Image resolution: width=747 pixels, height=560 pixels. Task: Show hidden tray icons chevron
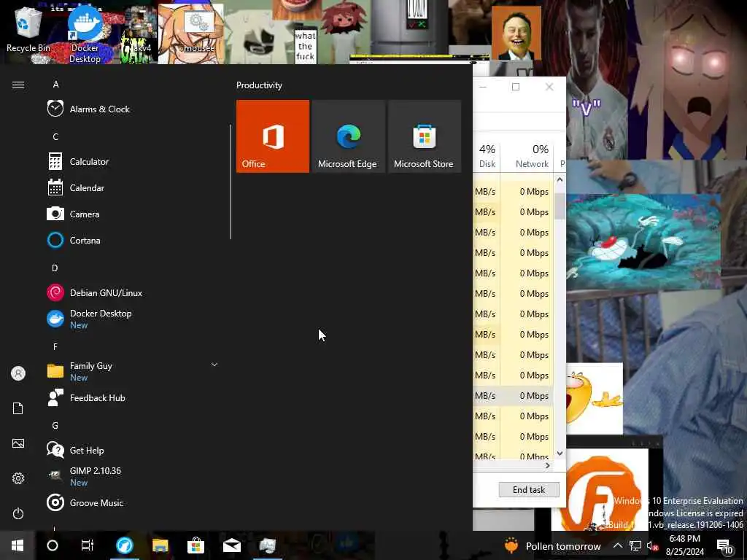tap(617, 545)
